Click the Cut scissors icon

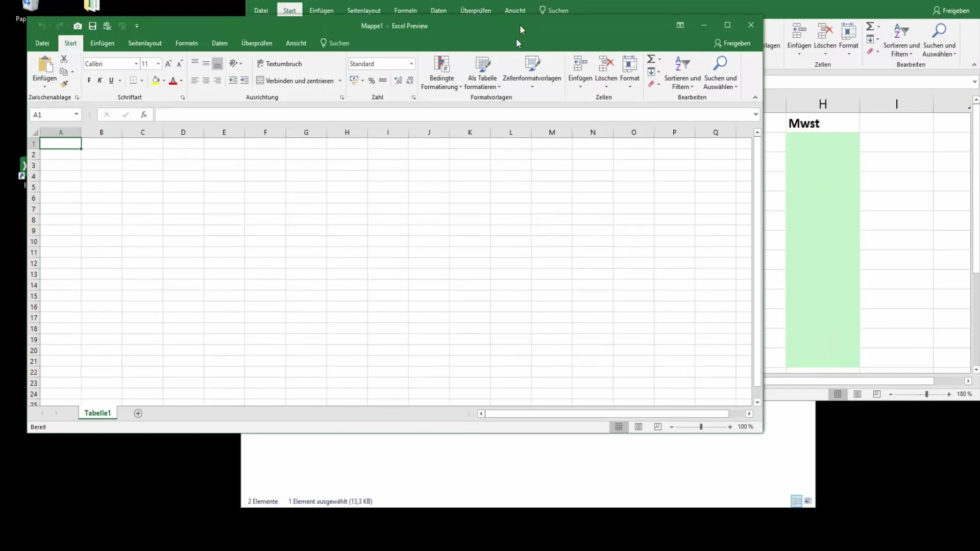(64, 59)
